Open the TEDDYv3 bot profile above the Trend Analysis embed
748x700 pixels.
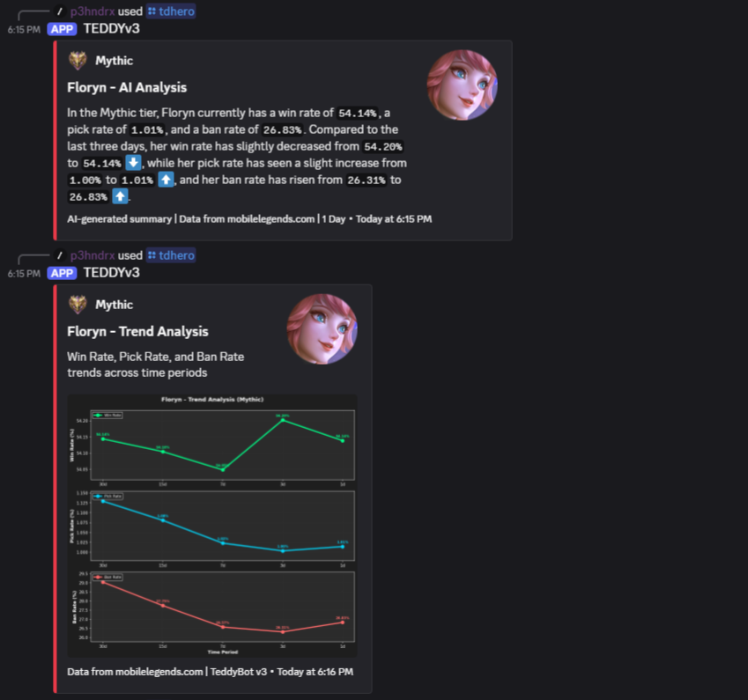coord(111,272)
